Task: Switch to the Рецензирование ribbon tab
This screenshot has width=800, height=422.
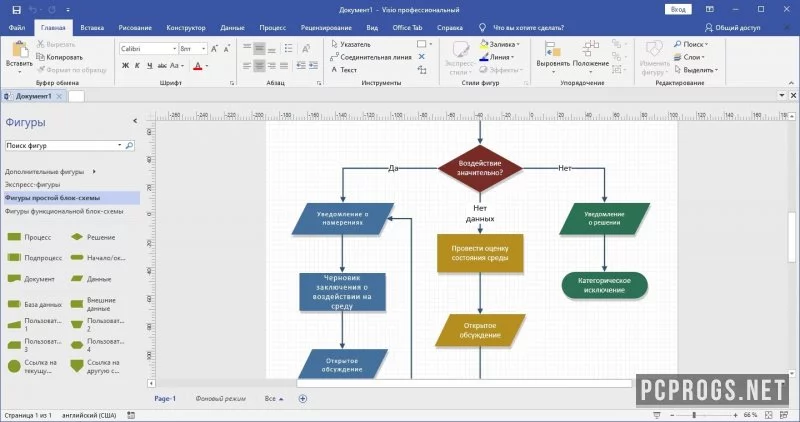Action: coord(326,28)
